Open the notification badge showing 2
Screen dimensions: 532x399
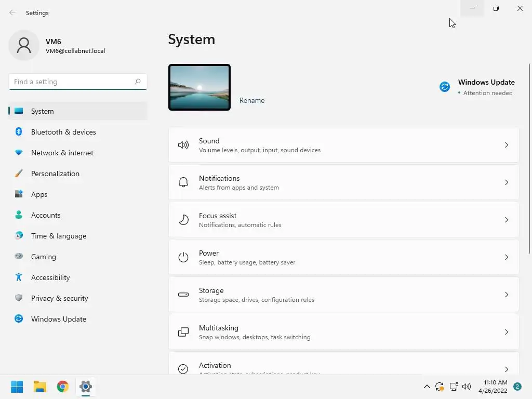[517, 387]
